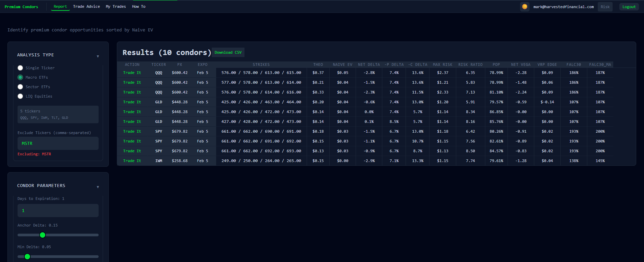Click the sun theme toggle icon

point(524,7)
